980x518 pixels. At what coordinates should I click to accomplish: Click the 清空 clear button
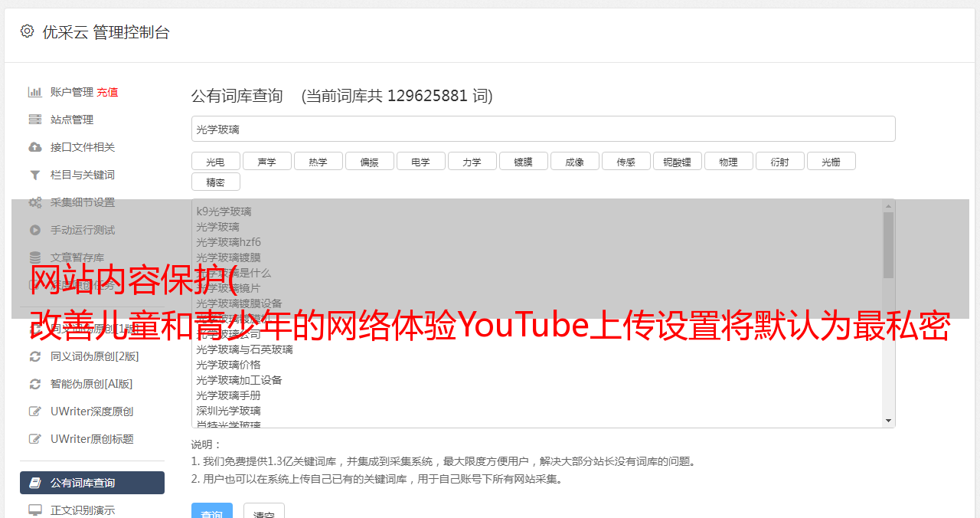point(264,512)
